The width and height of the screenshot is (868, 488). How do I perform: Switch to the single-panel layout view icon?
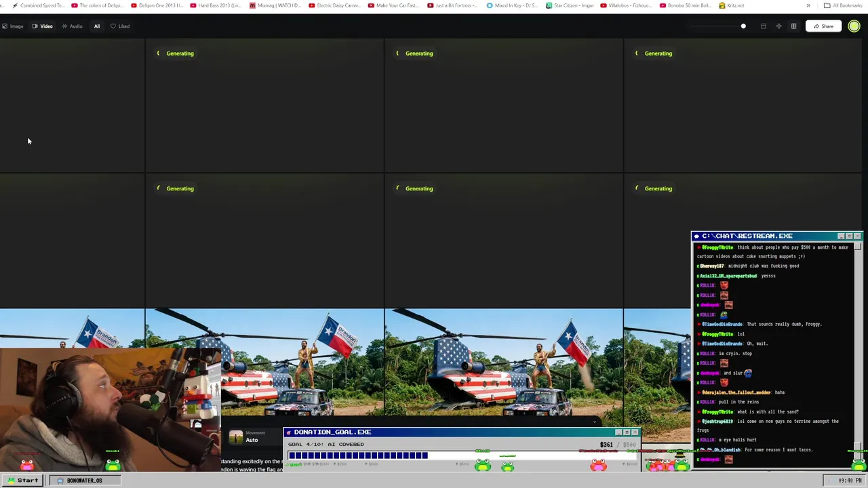click(763, 26)
